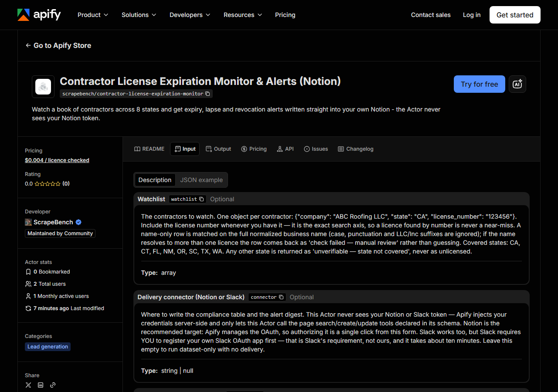Click the 7 minutes ago Last modified stat
The width and height of the screenshot is (558, 392).
(65, 308)
